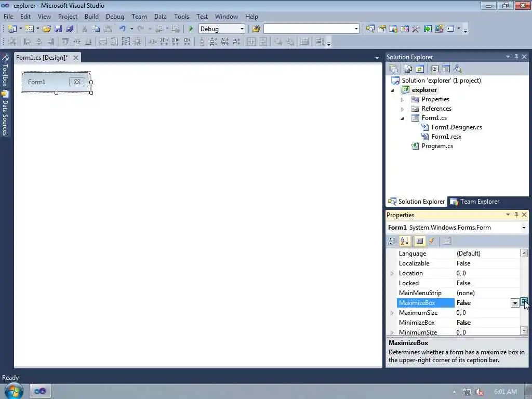Expand the Properties folder node

(403, 99)
